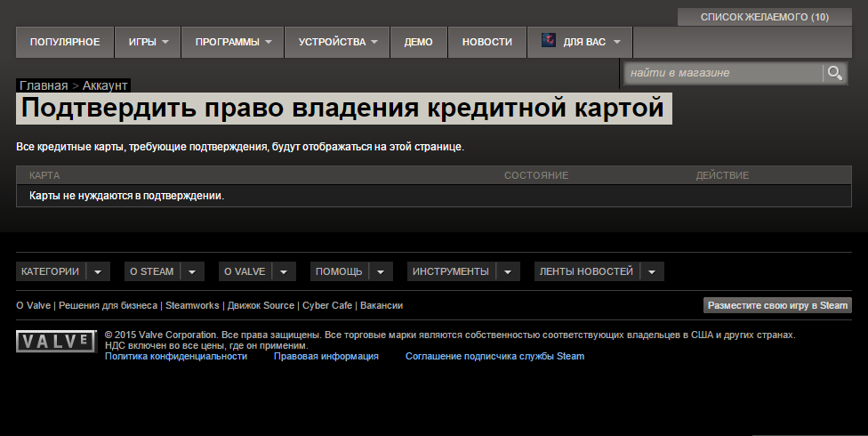Screen dimensions: 868x436
Task: Go to the "Демо" tab
Action: (x=418, y=42)
